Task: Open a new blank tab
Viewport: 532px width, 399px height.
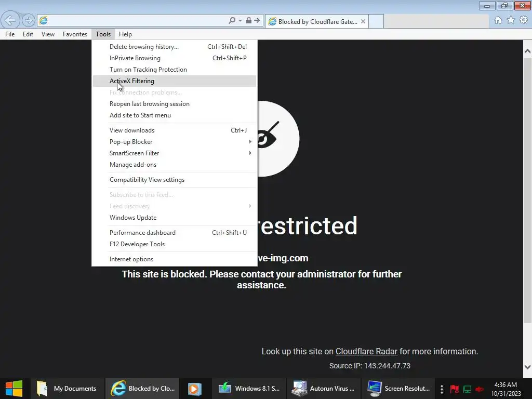Action: pyautogui.click(x=376, y=21)
